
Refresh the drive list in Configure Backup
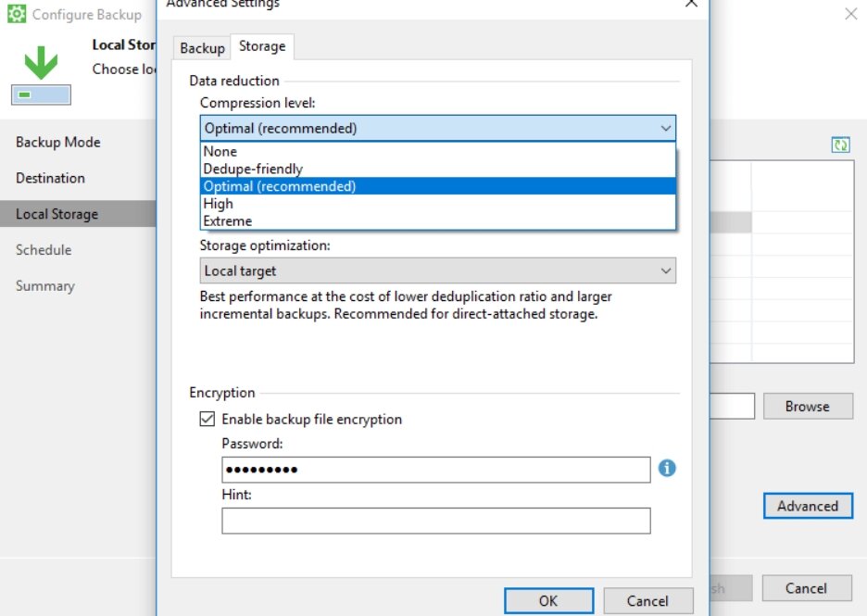840,145
